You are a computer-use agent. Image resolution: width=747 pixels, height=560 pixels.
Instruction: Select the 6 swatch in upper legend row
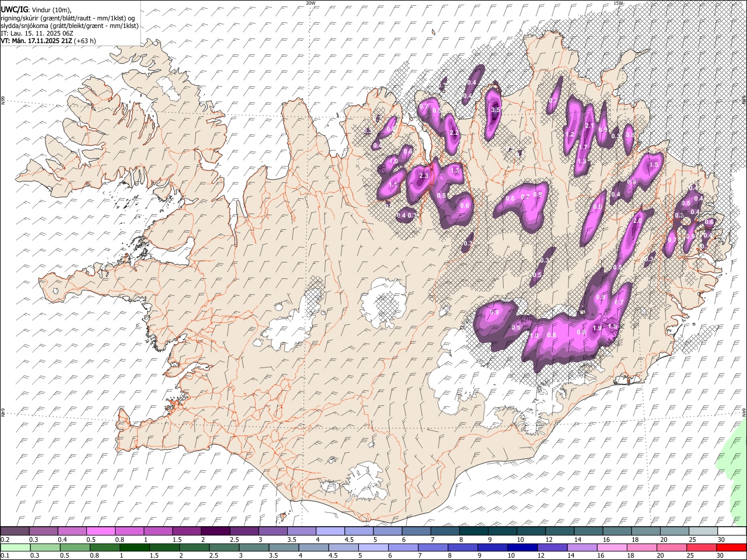417,531
